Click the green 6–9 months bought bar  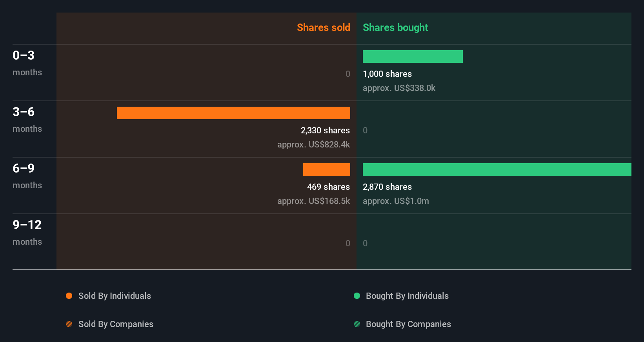497,169
